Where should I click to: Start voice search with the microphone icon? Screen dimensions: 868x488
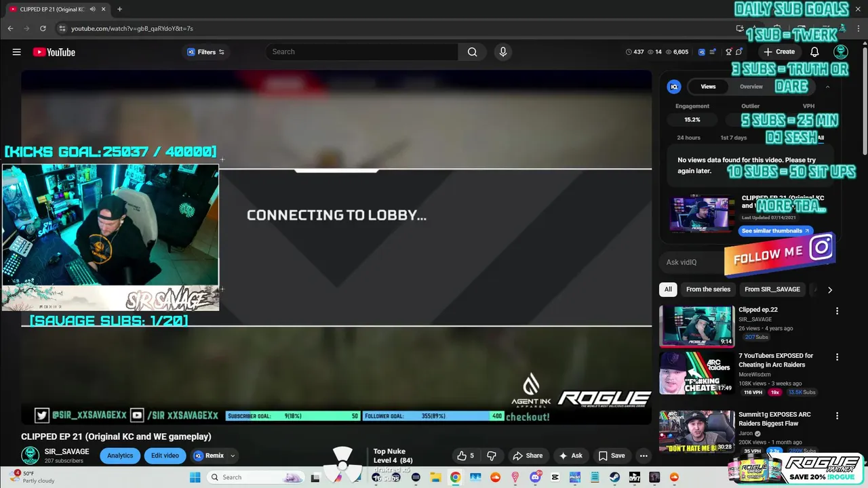(x=502, y=52)
